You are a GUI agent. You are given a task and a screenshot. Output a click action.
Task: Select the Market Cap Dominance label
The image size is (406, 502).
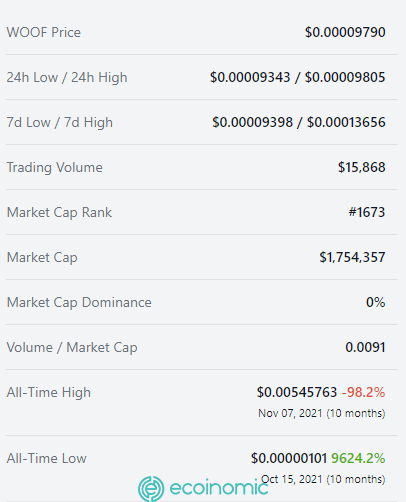(79, 303)
